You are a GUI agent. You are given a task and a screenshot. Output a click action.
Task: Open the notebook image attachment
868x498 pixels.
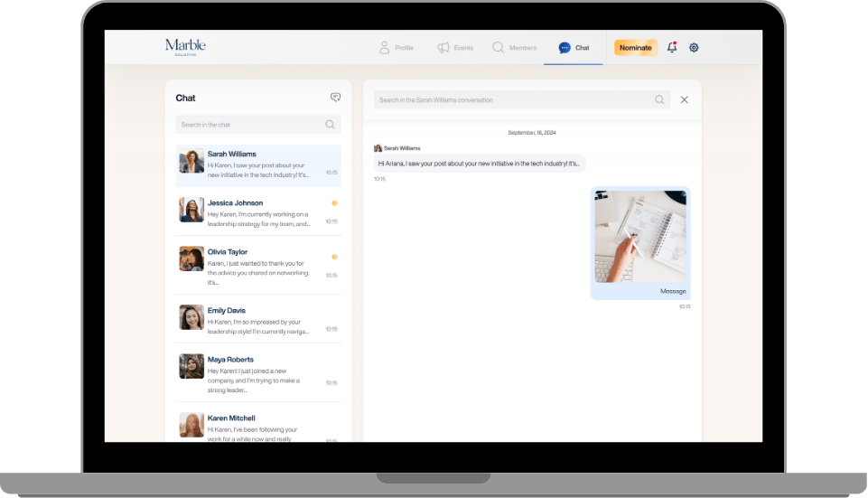(639, 237)
